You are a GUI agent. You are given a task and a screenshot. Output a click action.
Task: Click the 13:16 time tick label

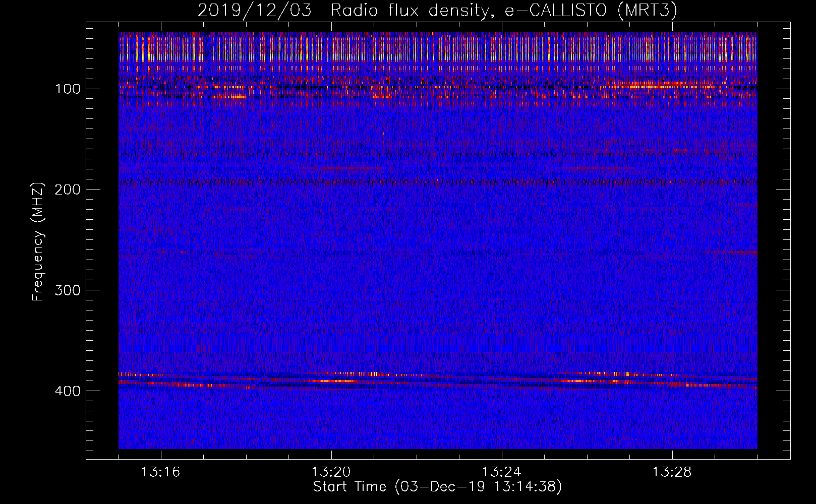(x=161, y=472)
